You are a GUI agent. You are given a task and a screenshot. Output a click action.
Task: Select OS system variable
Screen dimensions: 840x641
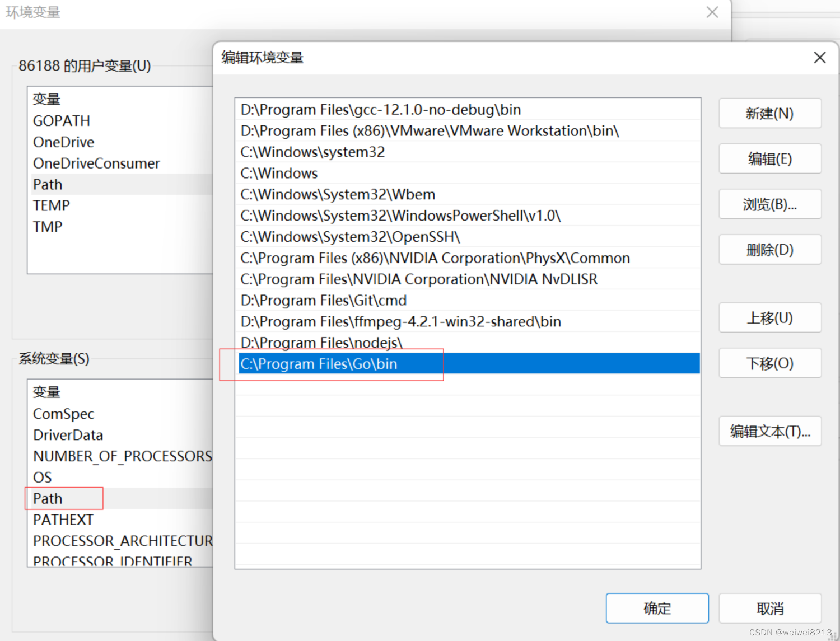120,478
